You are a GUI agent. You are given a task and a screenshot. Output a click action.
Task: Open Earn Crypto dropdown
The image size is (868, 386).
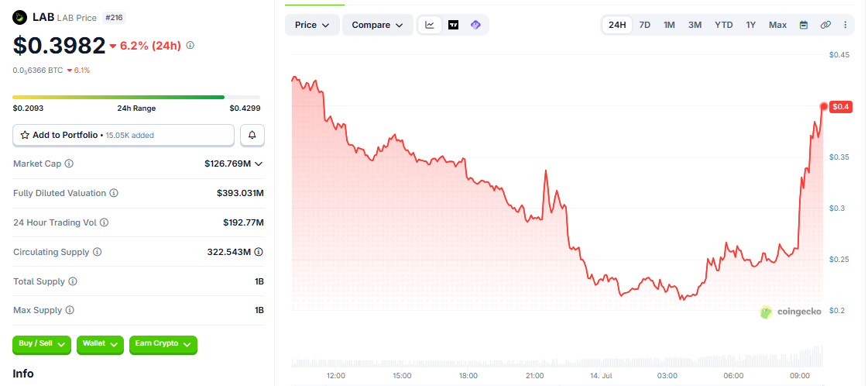tap(163, 344)
